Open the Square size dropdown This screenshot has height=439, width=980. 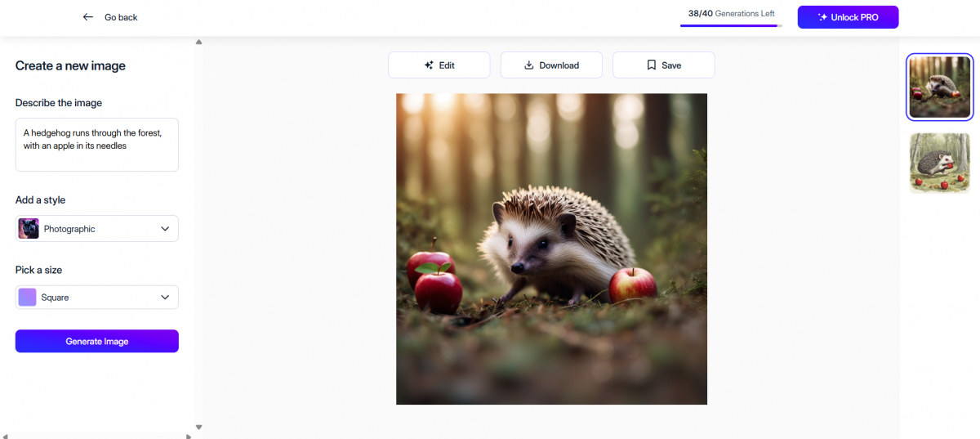coord(165,298)
